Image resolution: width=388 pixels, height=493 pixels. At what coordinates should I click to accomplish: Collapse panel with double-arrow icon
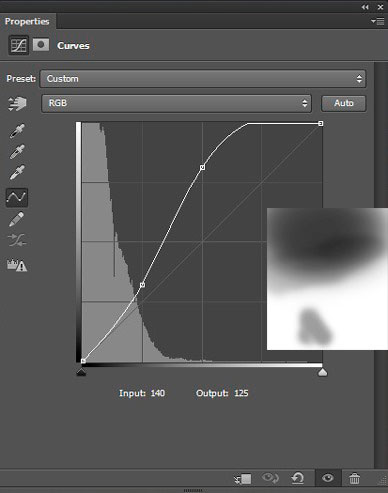[365, 7]
